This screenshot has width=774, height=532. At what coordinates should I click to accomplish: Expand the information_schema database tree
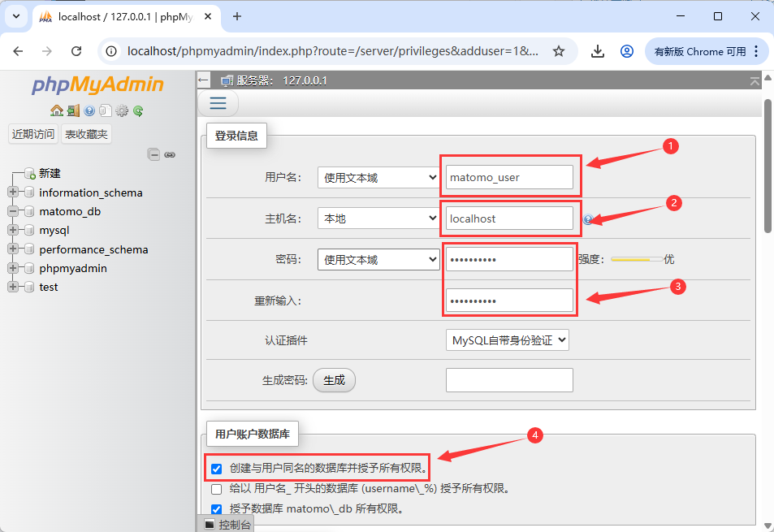click(x=13, y=192)
